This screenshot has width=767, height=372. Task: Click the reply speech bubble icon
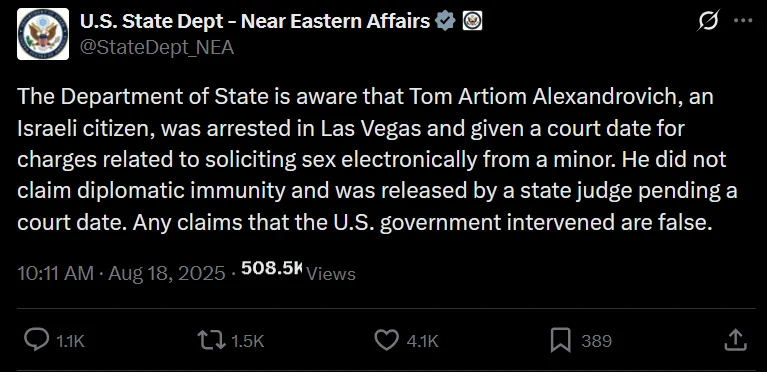[x=37, y=340]
